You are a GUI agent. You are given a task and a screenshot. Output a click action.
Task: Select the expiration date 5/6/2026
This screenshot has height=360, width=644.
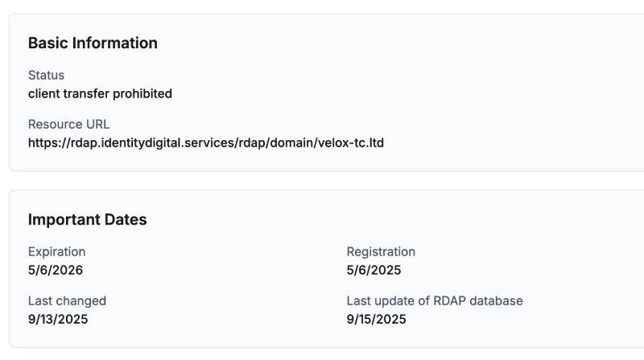click(x=55, y=270)
